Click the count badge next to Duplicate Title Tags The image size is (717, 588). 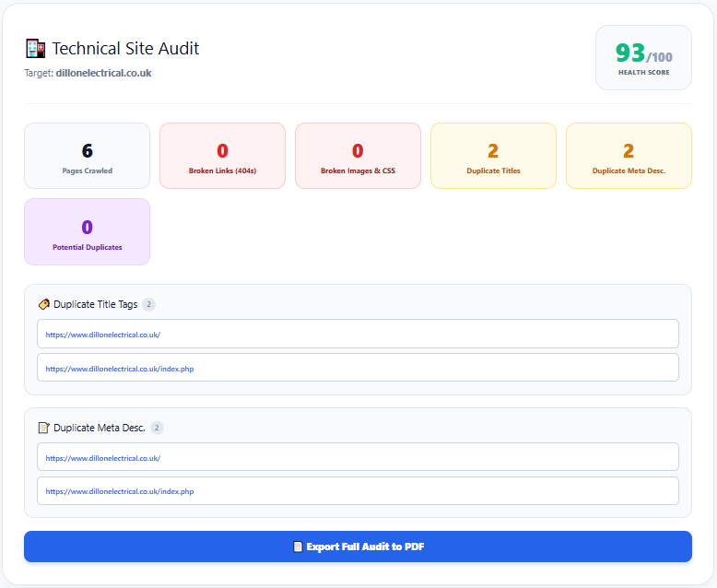tap(148, 304)
